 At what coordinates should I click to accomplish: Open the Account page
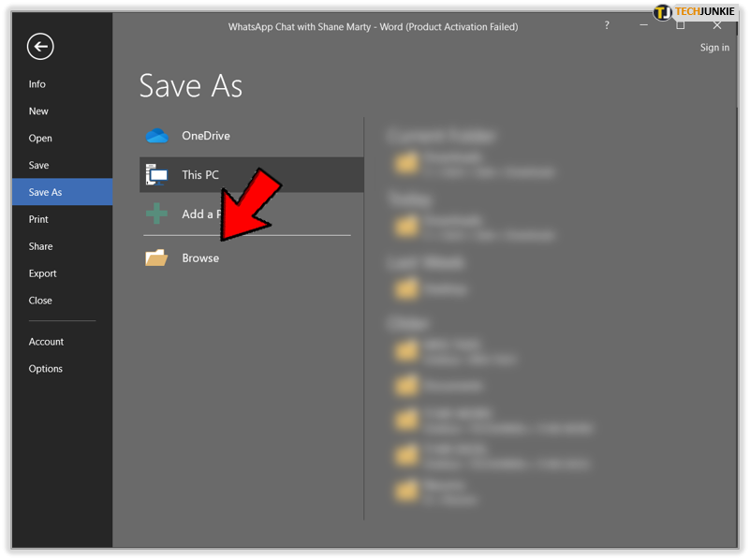click(46, 342)
